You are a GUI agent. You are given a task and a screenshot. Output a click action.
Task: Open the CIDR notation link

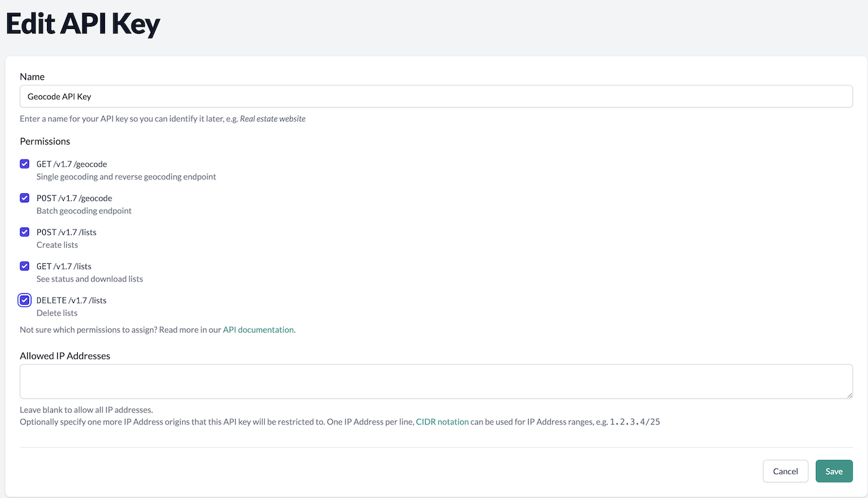pyautogui.click(x=442, y=422)
